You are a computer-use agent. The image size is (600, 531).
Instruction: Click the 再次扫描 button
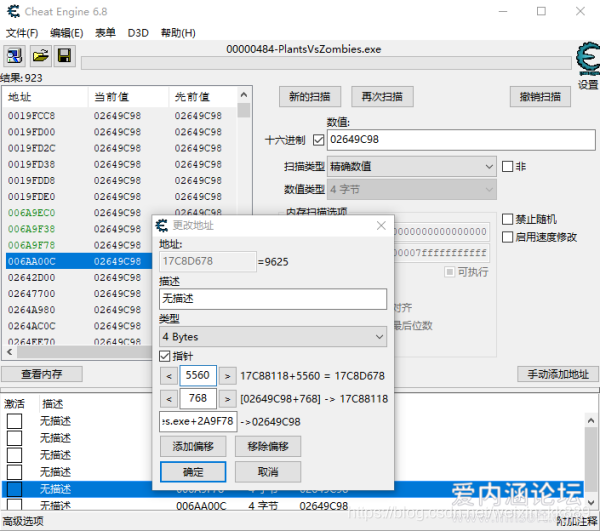[x=382, y=96]
